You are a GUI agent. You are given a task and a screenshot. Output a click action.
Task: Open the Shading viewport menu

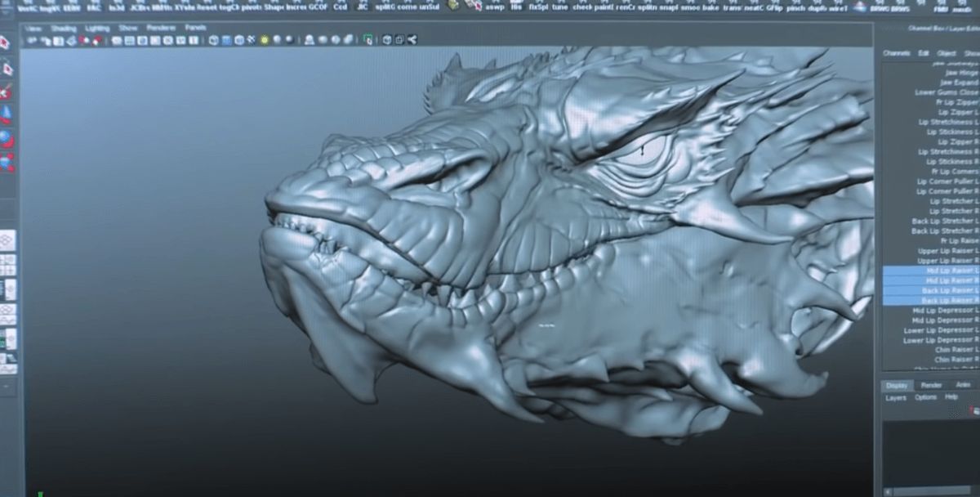click(x=64, y=28)
